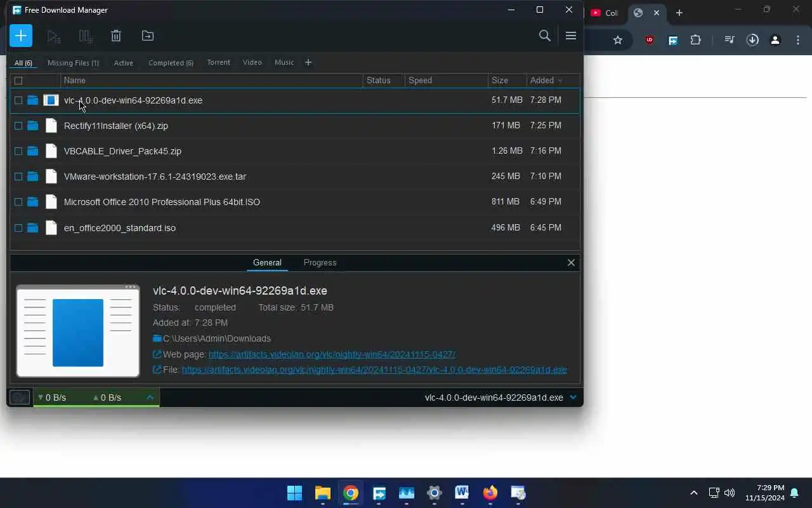Open Chrome extensions puzzle icon
This screenshot has width=812, height=508.
pyautogui.click(x=696, y=40)
